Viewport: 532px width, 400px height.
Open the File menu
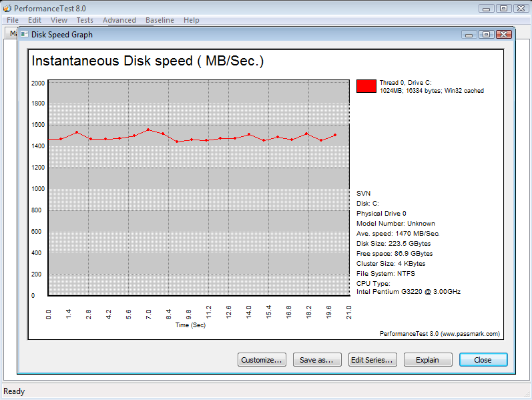tap(13, 20)
